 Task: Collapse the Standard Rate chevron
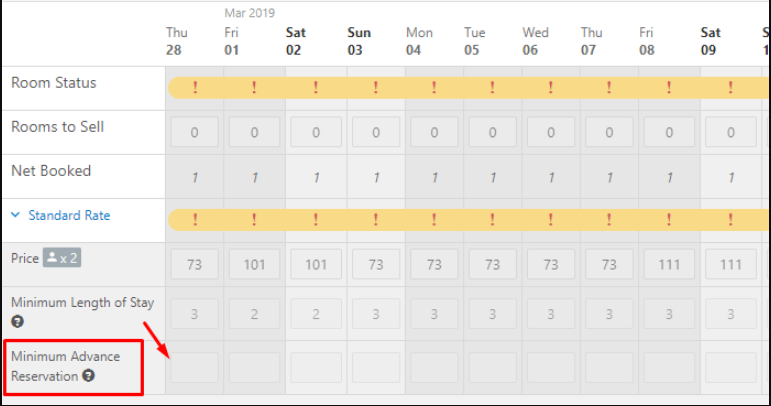click(16, 215)
